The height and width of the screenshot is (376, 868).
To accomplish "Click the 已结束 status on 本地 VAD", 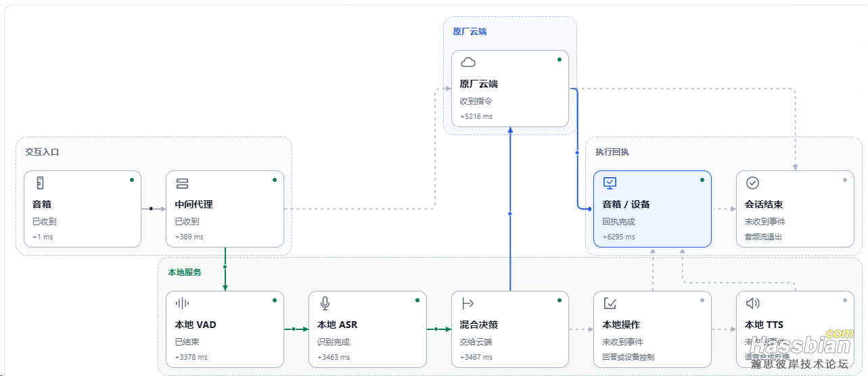I will (187, 342).
